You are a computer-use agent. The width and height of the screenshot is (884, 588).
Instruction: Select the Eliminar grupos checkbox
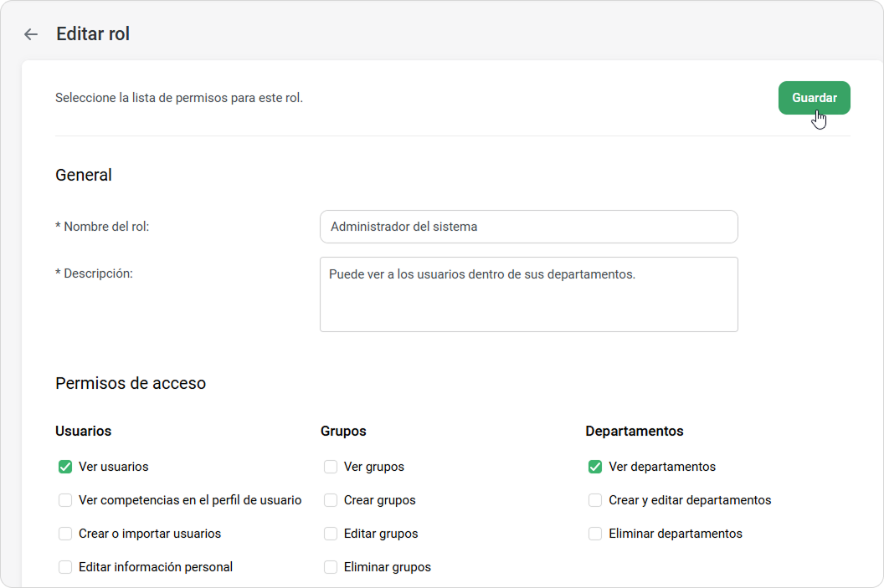click(331, 567)
